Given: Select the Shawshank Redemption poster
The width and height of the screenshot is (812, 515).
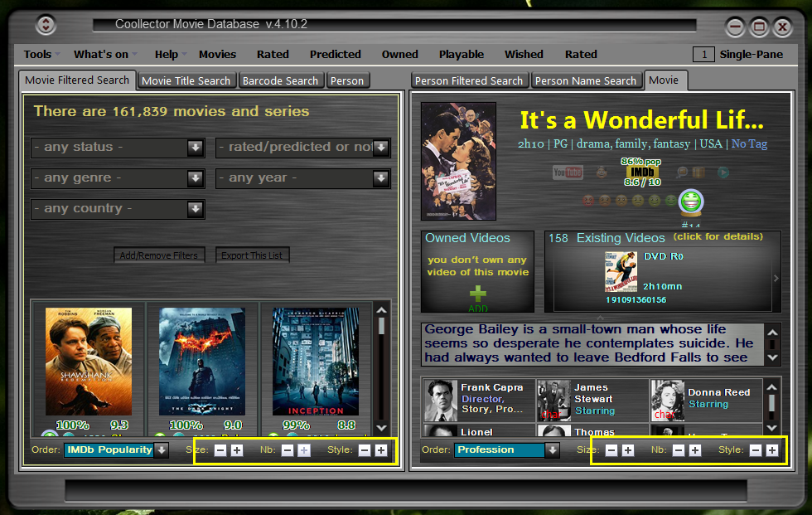Looking at the screenshot, I should 89,361.
